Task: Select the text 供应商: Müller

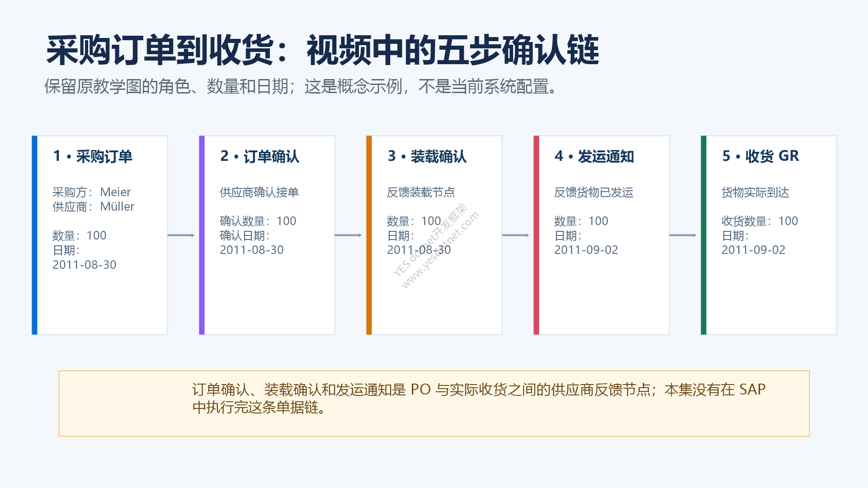Action: 94,206
